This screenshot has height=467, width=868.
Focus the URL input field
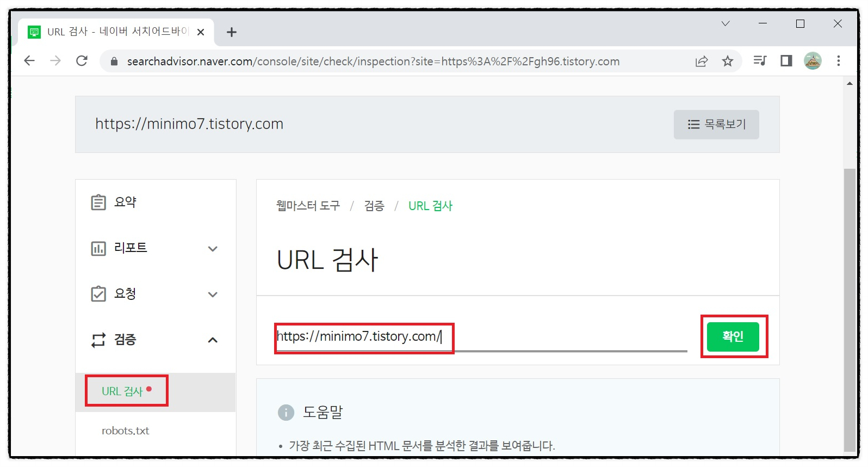pyautogui.click(x=481, y=337)
